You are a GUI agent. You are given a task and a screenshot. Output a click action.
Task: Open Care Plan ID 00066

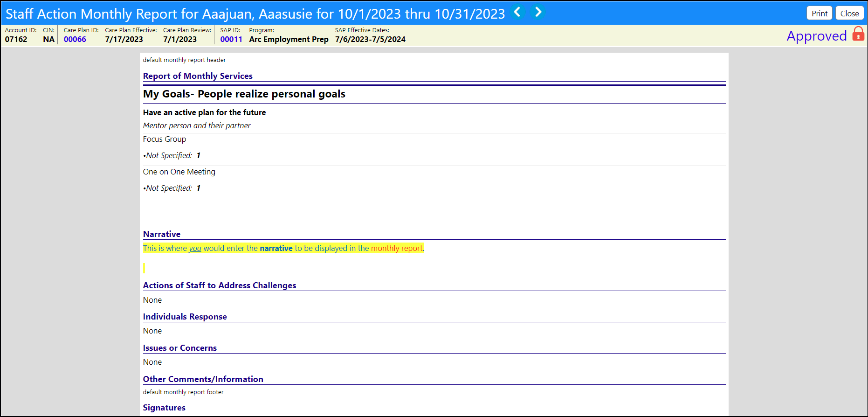(75, 39)
